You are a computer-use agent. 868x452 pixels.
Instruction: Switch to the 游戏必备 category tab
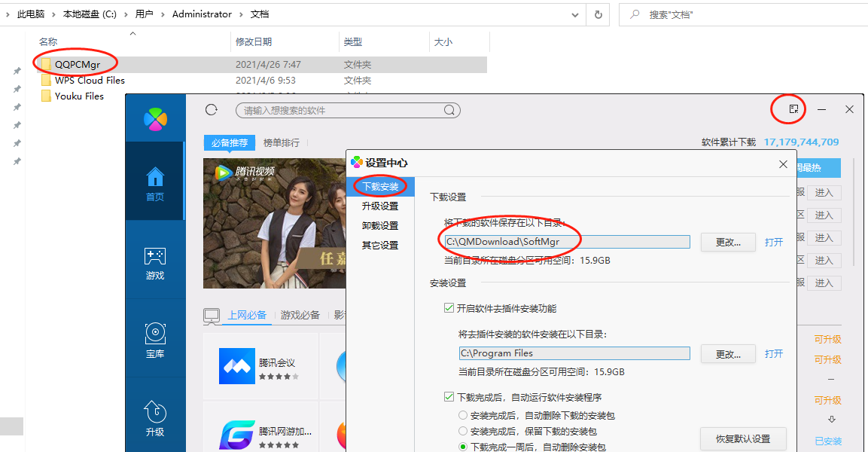click(300, 315)
